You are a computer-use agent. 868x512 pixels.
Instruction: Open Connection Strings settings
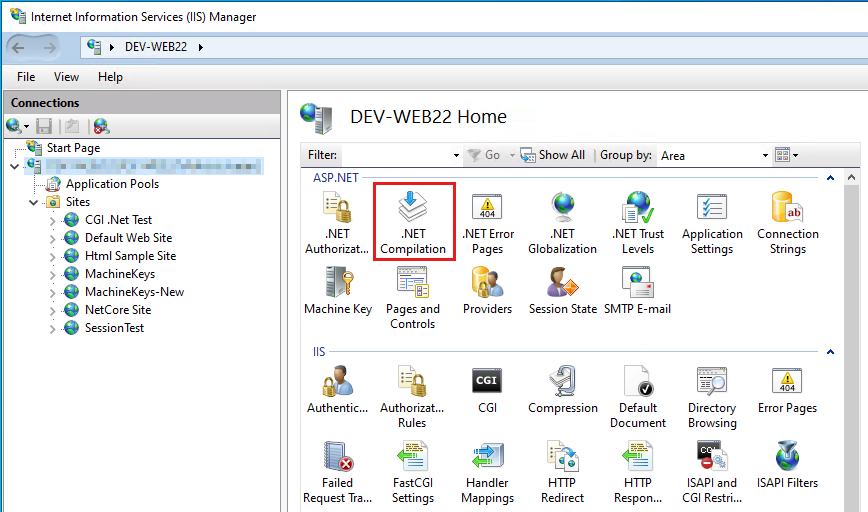tap(787, 220)
